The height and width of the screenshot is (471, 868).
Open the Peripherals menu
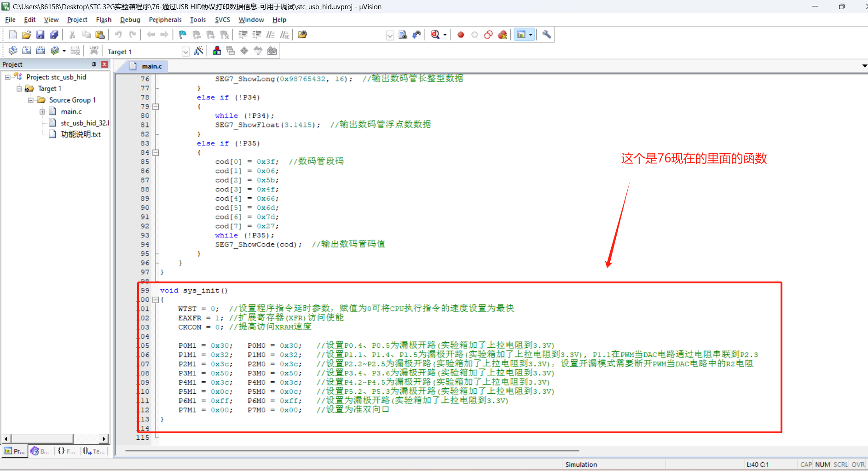[x=165, y=20]
